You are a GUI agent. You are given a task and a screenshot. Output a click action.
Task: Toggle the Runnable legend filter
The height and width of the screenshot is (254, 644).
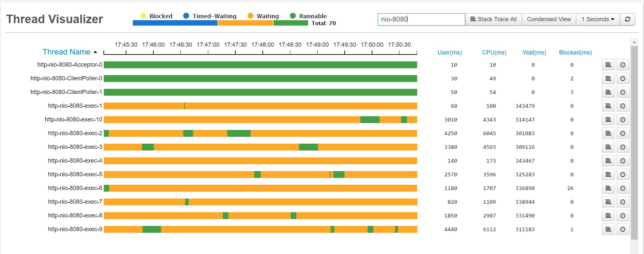click(x=308, y=16)
